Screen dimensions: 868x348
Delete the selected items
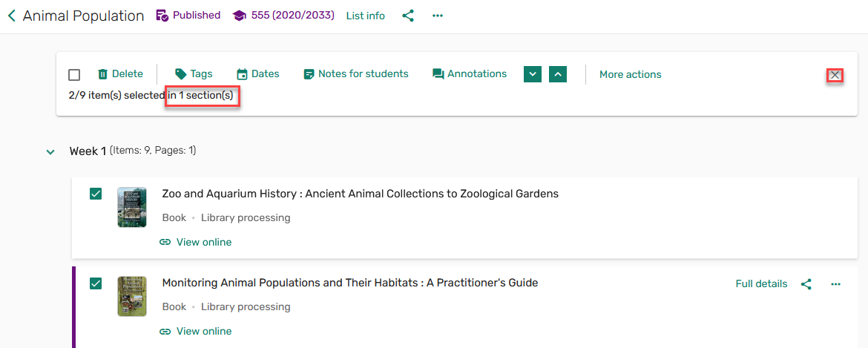120,74
